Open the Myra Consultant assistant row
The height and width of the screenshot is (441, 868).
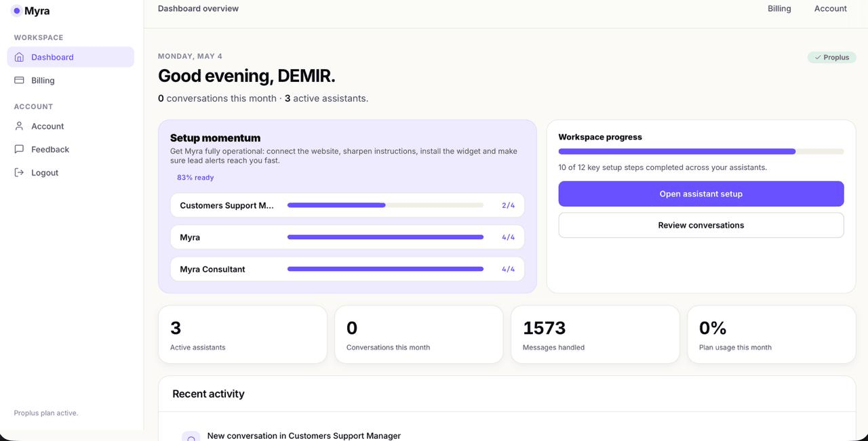(x=347, y=269)
